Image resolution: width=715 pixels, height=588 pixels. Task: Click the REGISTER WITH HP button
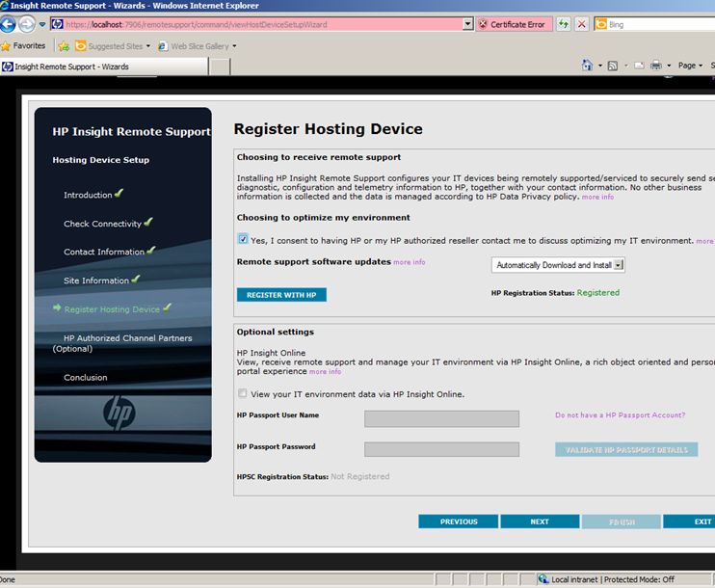coord(281,295)
